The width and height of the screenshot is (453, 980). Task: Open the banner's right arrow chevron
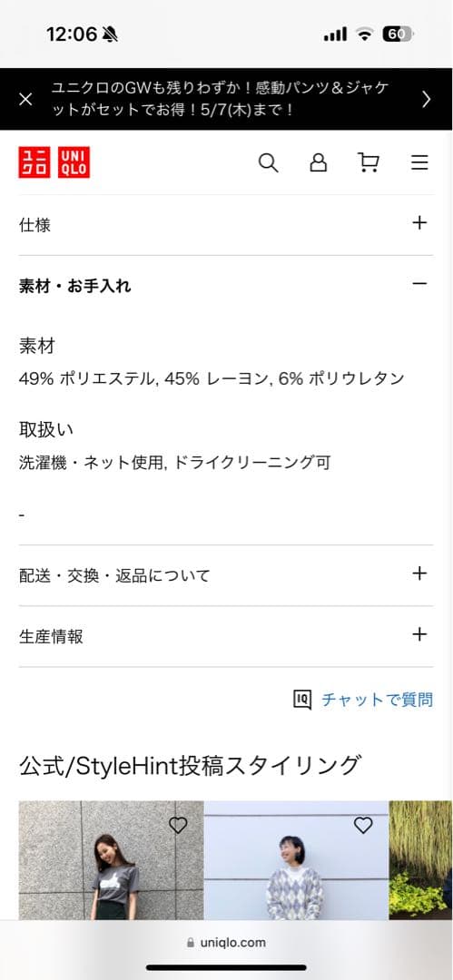(x=426, y=100)
